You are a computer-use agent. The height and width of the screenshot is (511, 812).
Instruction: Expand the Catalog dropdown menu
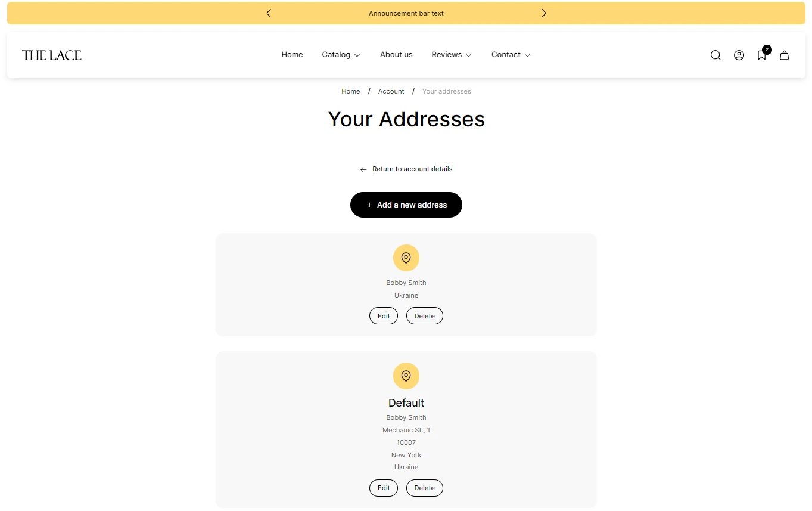(341, 55)
